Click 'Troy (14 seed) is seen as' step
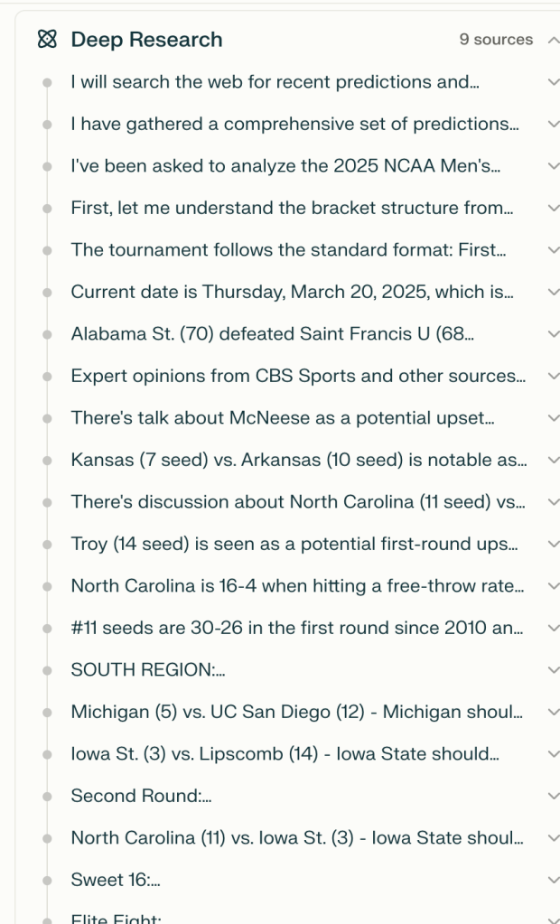This screenshot has height=924, width=560. (294, 544)
